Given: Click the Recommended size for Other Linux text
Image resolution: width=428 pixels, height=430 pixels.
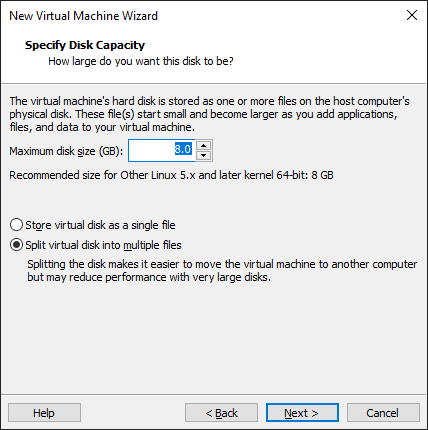Looking at the screenshot, I should click(171, 175).
